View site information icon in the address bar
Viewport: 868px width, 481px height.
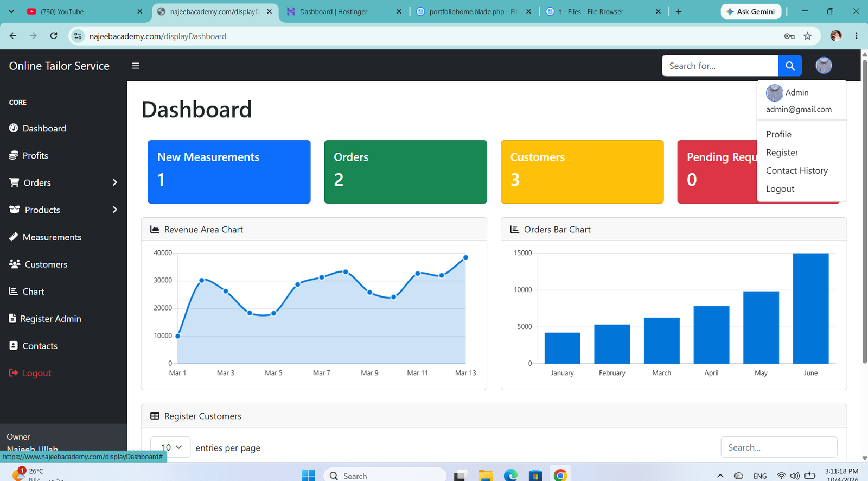point(78,36)
